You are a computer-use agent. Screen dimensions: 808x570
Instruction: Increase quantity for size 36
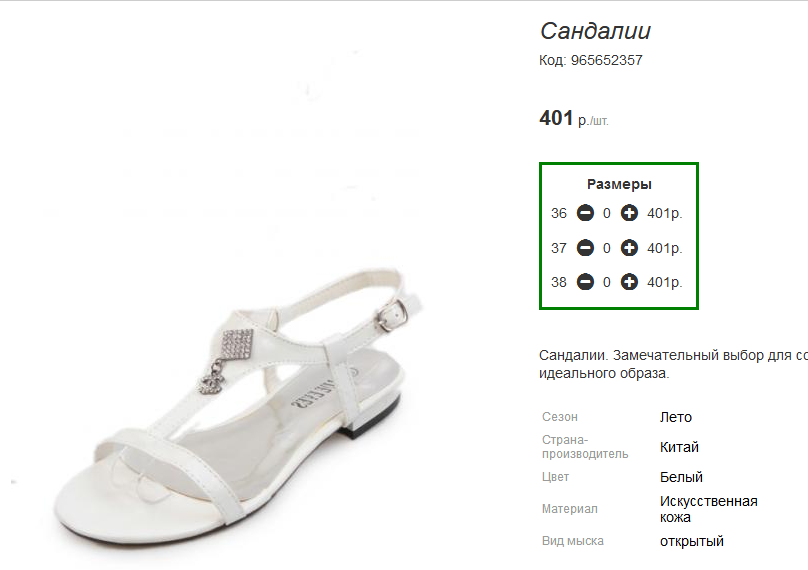click(629, 213)
